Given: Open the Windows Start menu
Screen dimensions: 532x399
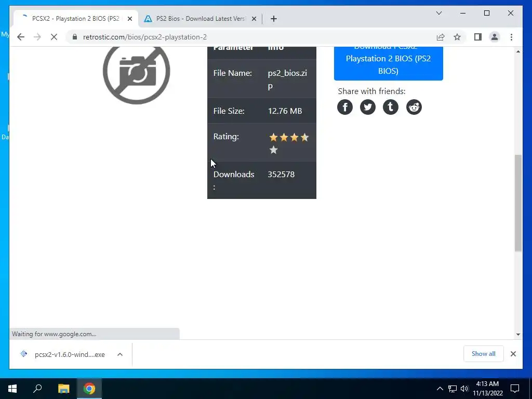Looking at the screenshot, I should 12,389.
